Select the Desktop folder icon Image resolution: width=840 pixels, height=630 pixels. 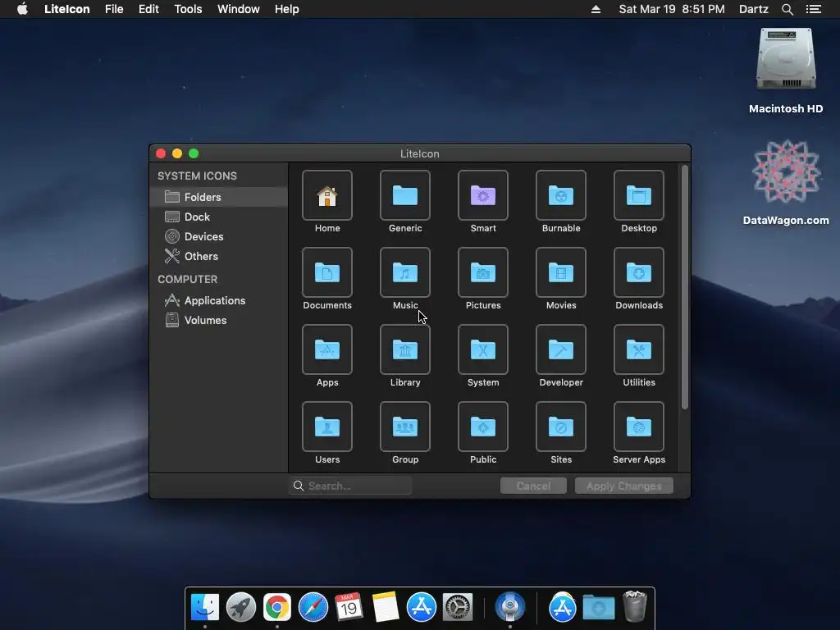639,195
